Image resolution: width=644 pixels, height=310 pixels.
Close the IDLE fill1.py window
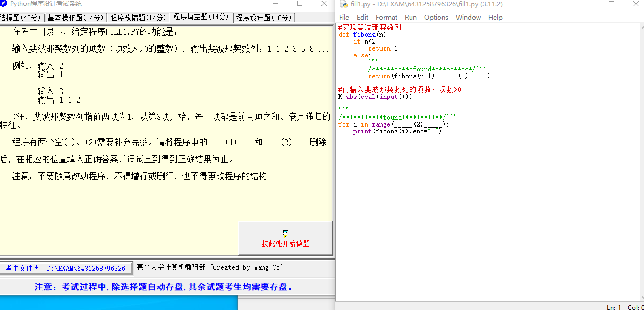click(x=635, y=4)
